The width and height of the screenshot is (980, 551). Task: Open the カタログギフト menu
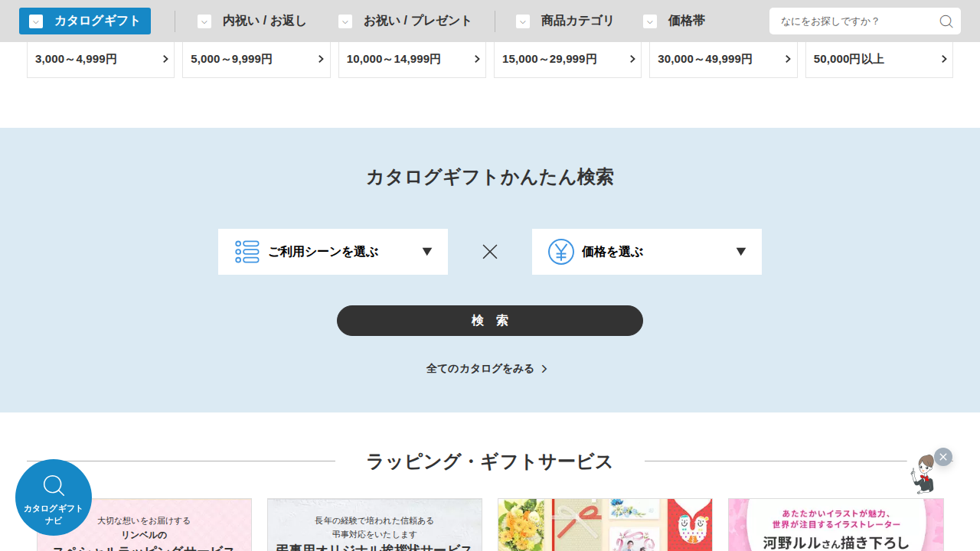coord(85,21)
